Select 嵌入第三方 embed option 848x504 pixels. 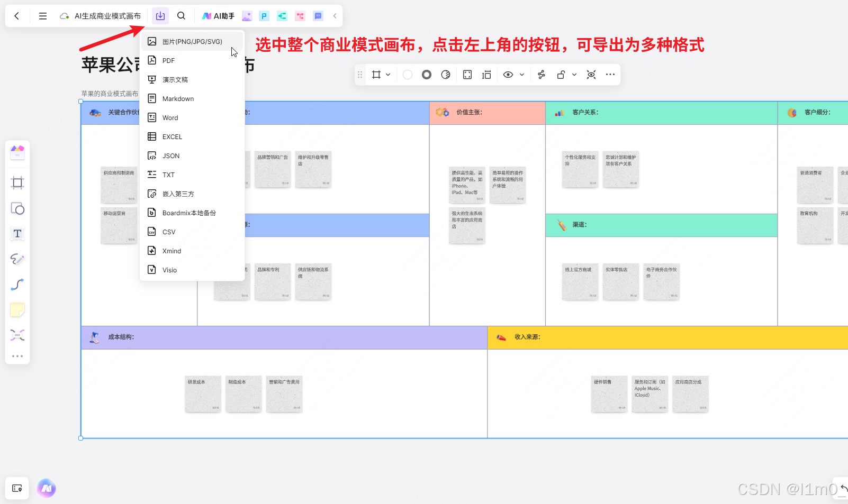pyautogui.click(x=192, y=194)
